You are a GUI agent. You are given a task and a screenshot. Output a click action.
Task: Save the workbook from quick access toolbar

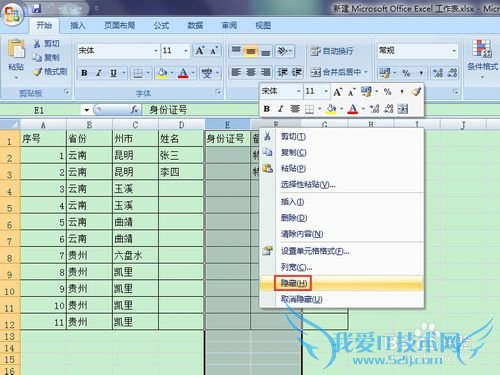coord(37,9)
